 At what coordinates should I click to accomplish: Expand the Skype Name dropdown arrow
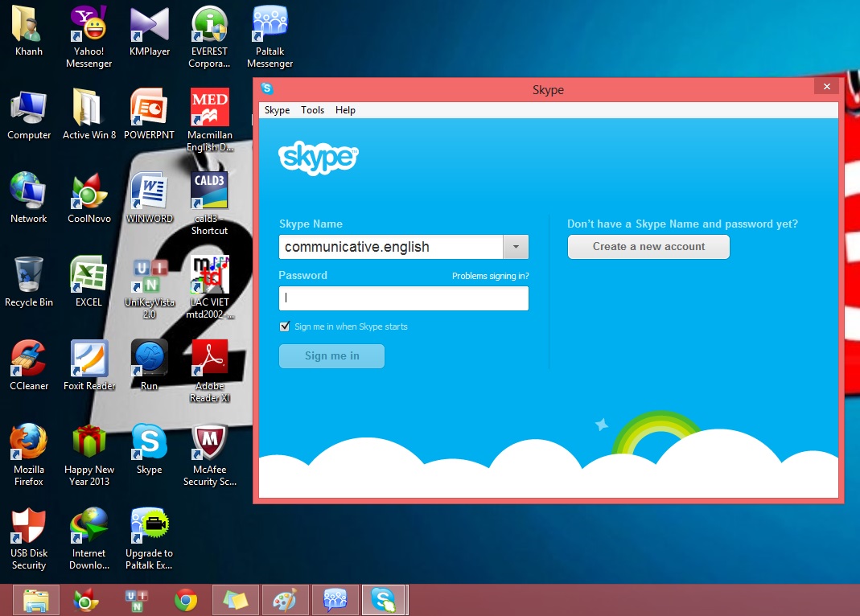516,247
